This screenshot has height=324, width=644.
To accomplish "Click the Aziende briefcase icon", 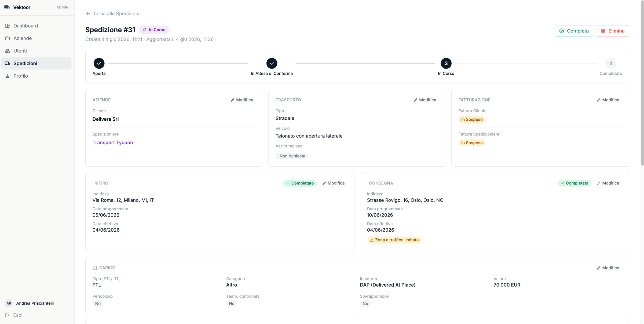I will pos(8,38).
